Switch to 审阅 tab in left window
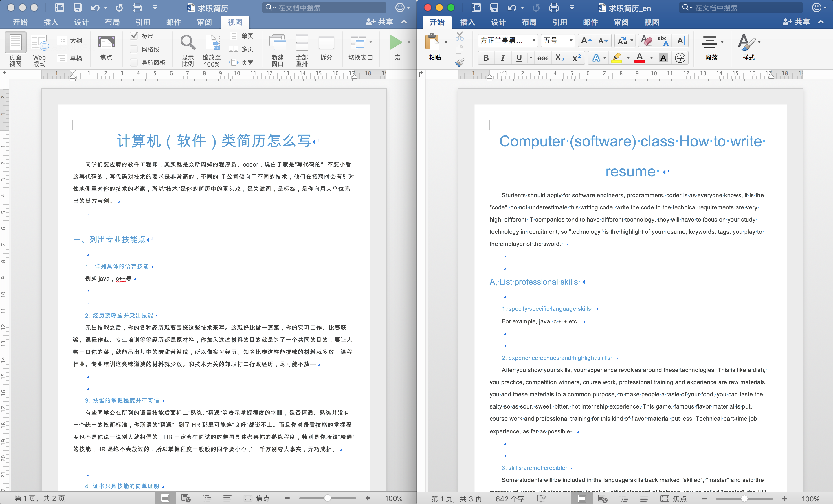Screen dimensions: 833x504 coord(204,22)
